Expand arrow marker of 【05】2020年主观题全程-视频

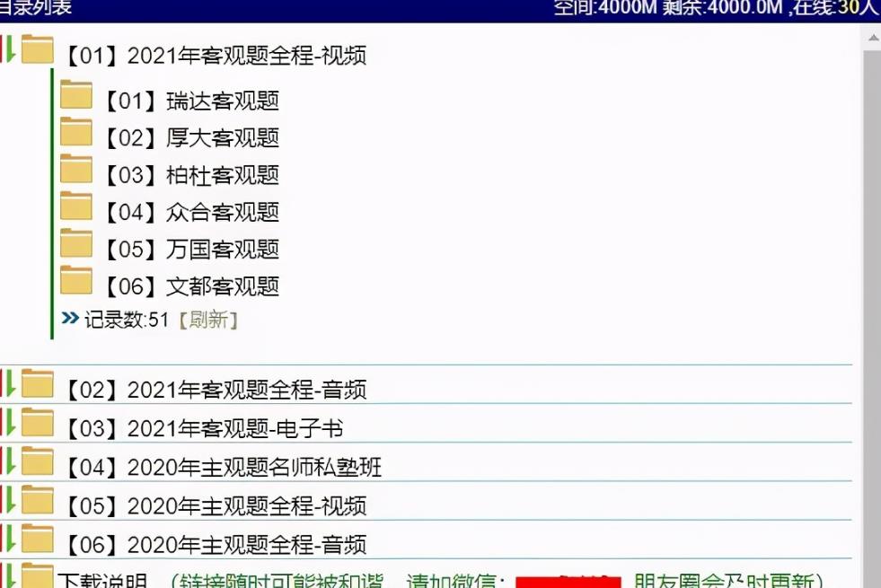8,500
